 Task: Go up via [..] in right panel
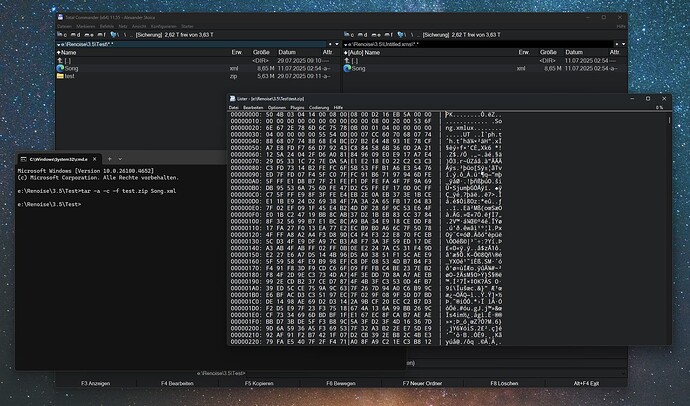coord(351,61)
